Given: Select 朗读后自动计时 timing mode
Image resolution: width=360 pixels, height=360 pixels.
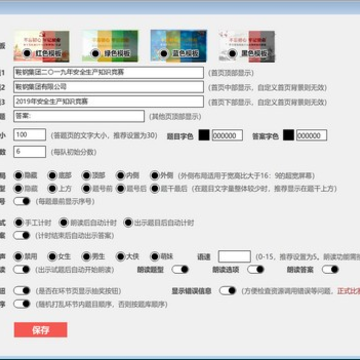Looking at the screenshot, I should click(x=64, y=223).
